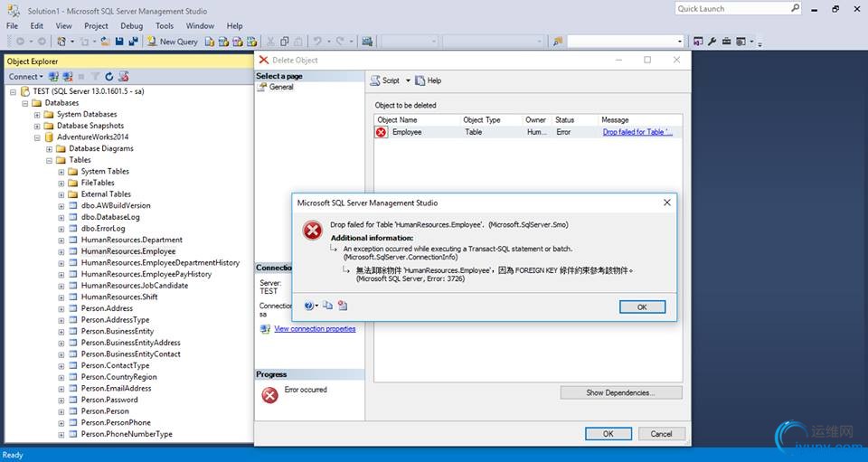868x462 pixels.
Task: Click the Open File folder icon
Action: [105, 42]
